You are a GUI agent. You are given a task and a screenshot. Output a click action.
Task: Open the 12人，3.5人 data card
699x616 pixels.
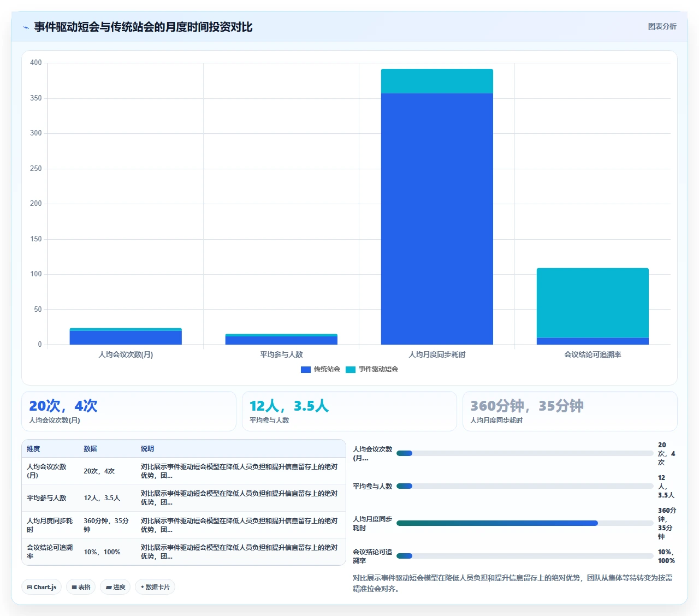point(349,411)
